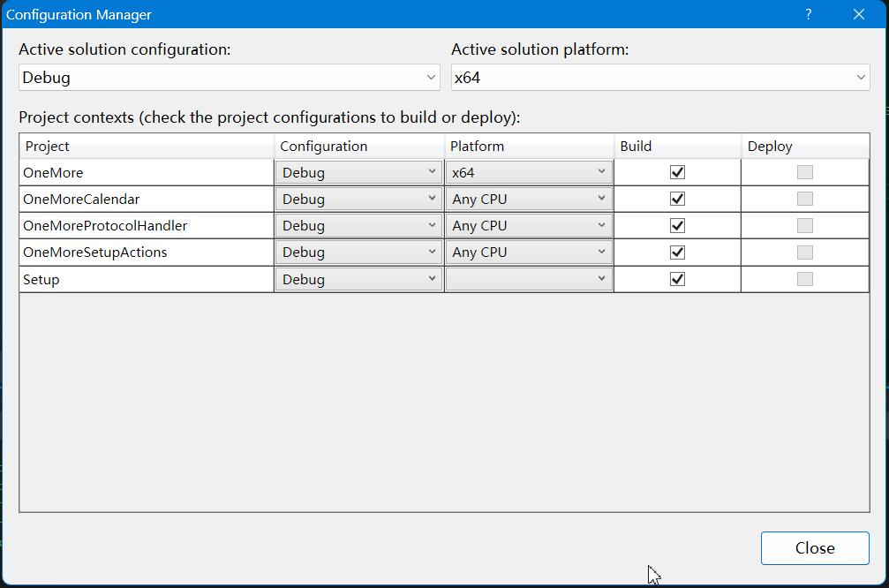Click the Project column header
889x588 pixels.
147,147
